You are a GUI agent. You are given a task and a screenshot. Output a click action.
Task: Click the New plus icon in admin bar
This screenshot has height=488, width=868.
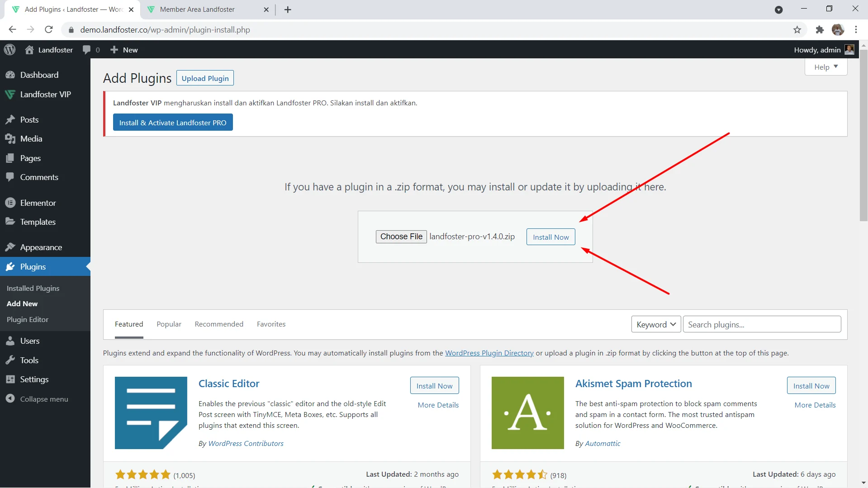click(114, 50)
